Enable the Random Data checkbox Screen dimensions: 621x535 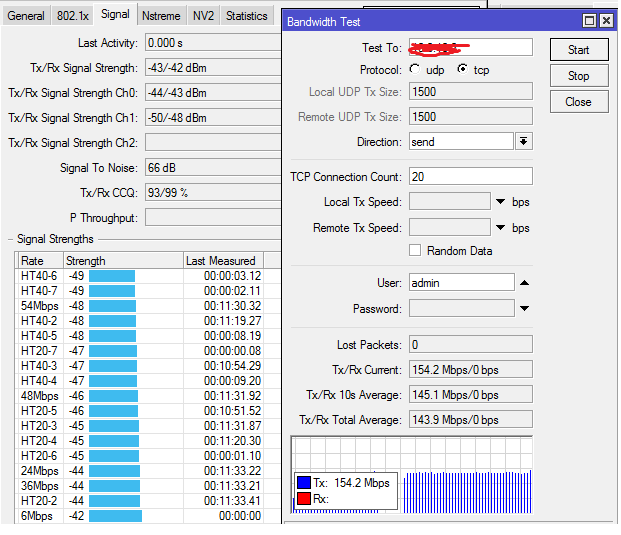(x=415, y=251)
